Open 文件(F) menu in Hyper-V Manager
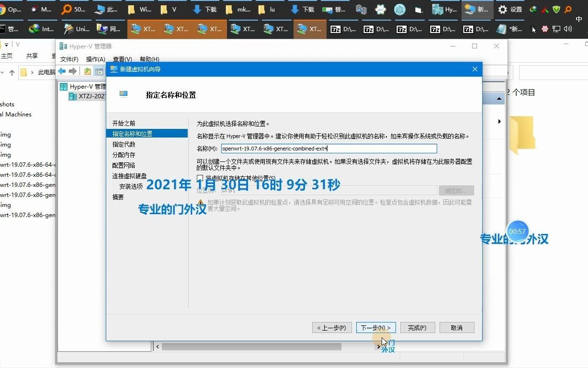Screen dimensions: 588x368 click(x=69, y=59)
